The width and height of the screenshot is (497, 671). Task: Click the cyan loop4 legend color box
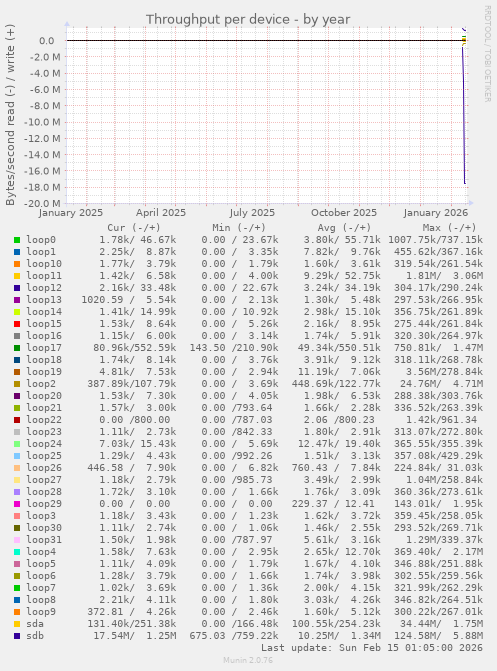17,552
